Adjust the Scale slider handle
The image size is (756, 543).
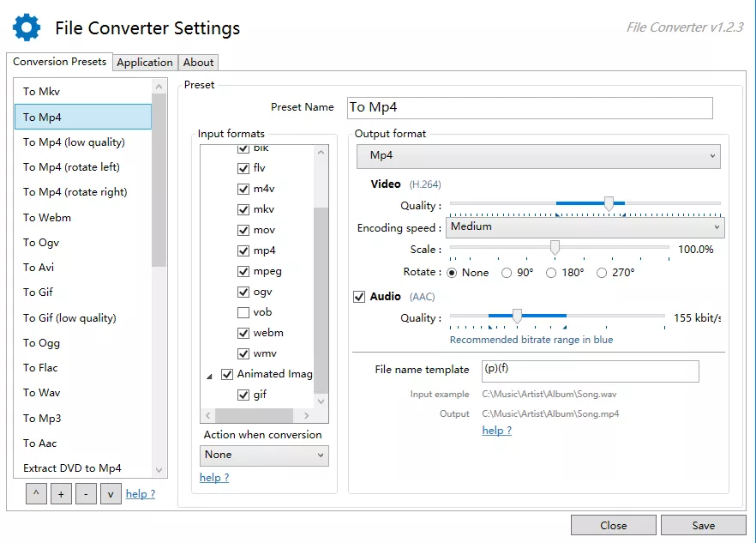[555, 248]
